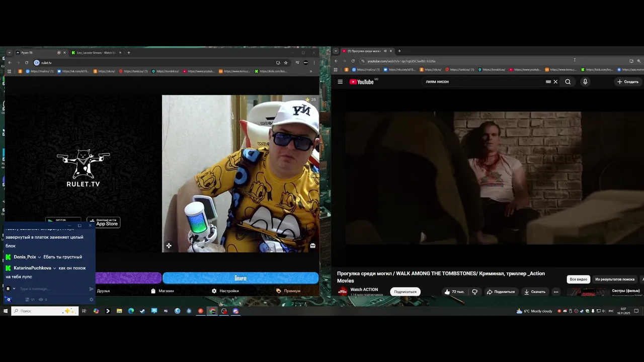This screenshot has width=644, height=362.
Task: Open Steam from taskbar
Action: (x=142, y=311)
